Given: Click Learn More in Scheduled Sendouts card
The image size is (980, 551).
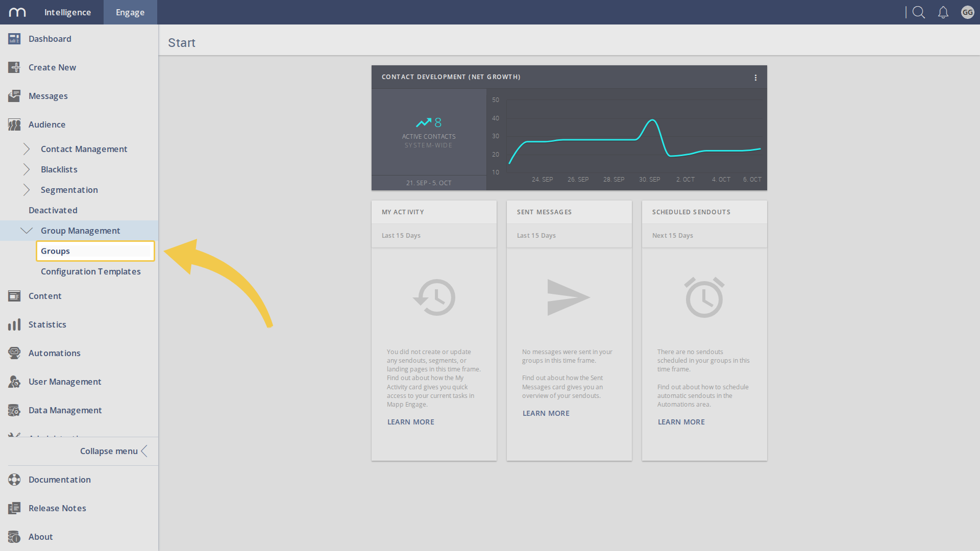Looking at the screenshot, I should pos(681,422).
